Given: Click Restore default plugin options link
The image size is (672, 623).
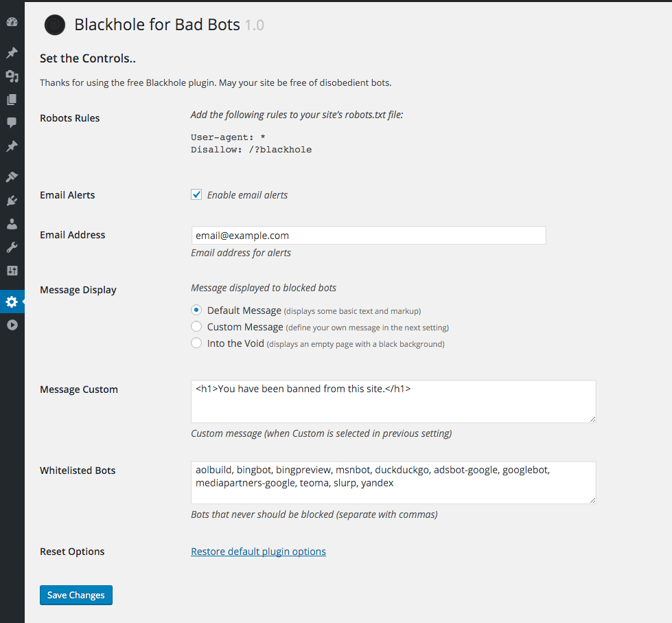Looking at the screenshot, I should tap(258, 552).
